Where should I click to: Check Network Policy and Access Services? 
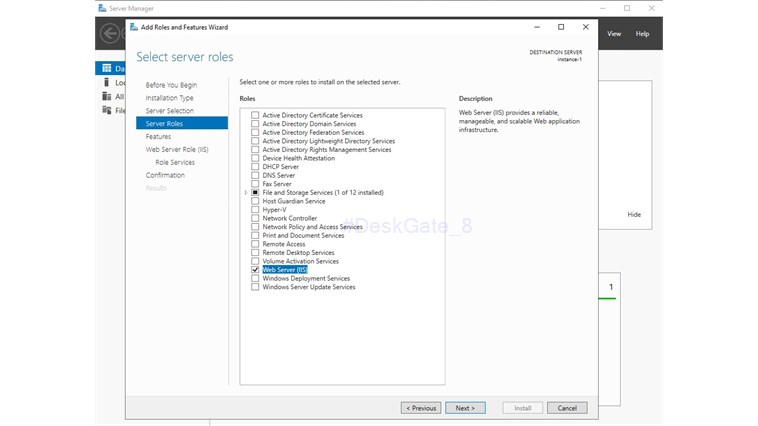pos(255,227)
